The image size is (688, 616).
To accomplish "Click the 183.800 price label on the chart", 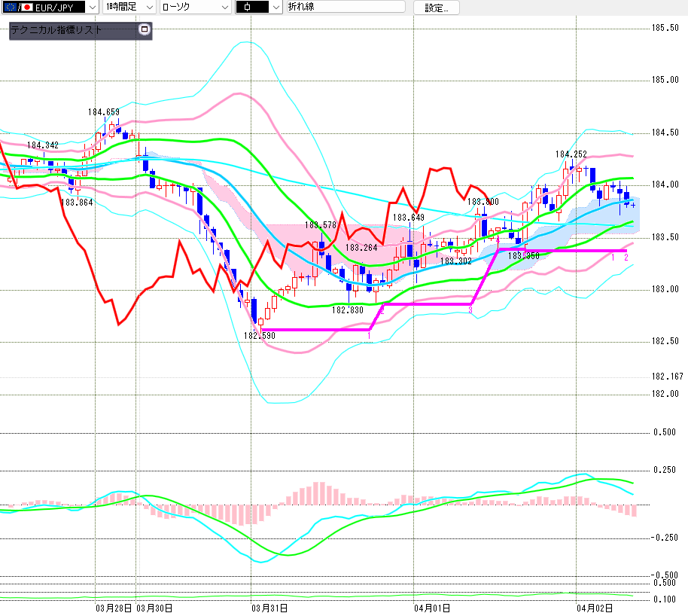I will click(483, 203).
